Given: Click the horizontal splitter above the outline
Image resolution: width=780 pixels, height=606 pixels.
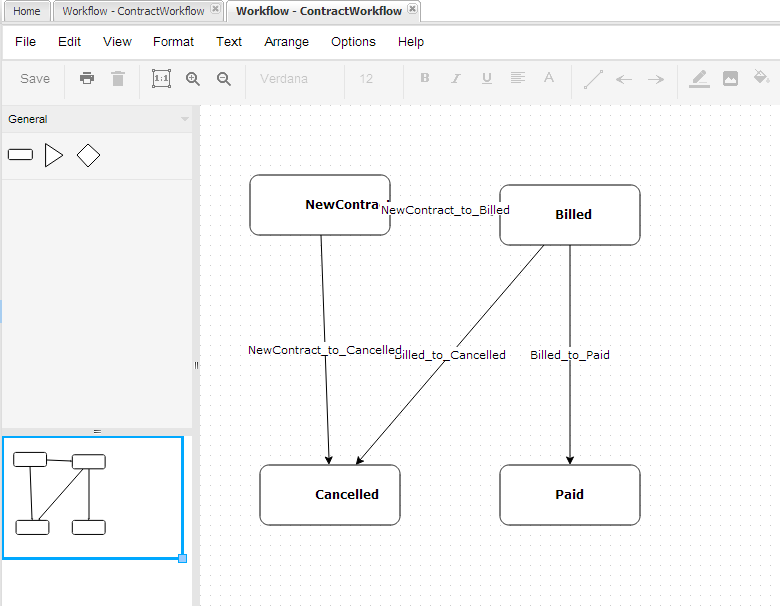Looking at the screenshot, I should pyautogui.click(x=97, y=431).
